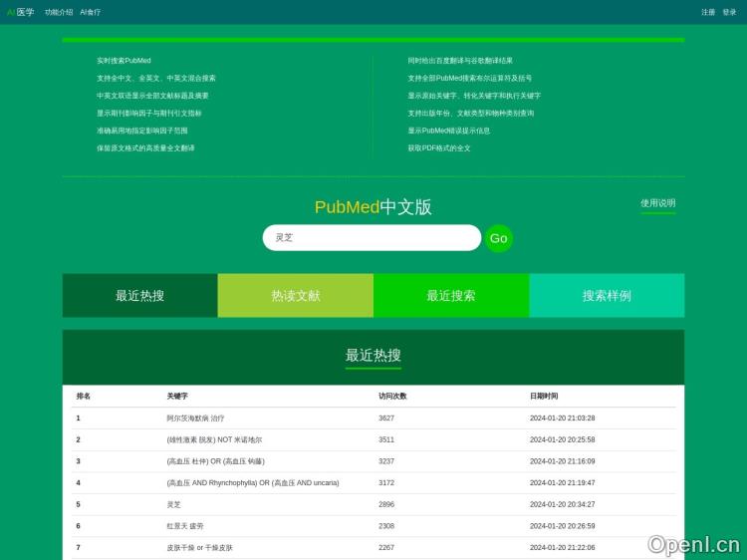
Task: Click timestamp 2024-01-20 20:34:27
Action: [x=562, y=504]
